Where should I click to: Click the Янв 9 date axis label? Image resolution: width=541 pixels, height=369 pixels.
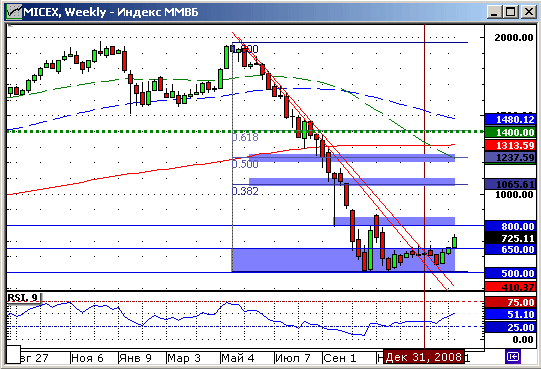coord(135,358)
